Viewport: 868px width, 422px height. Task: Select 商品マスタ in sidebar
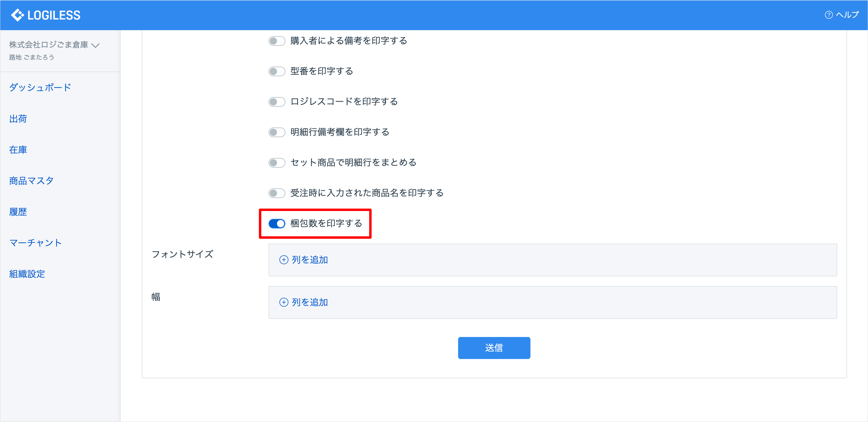point(31,181)
